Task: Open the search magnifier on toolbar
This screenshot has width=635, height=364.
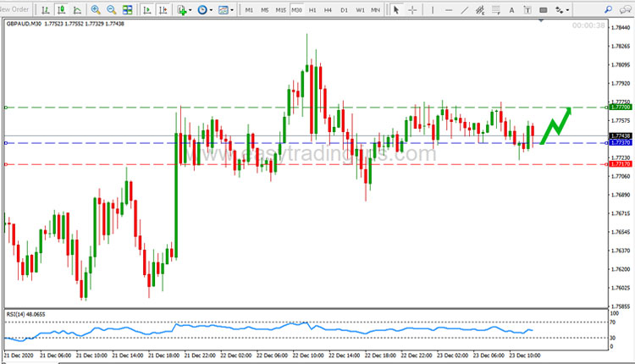Action: pyautogui.click(x=608, y=9)
